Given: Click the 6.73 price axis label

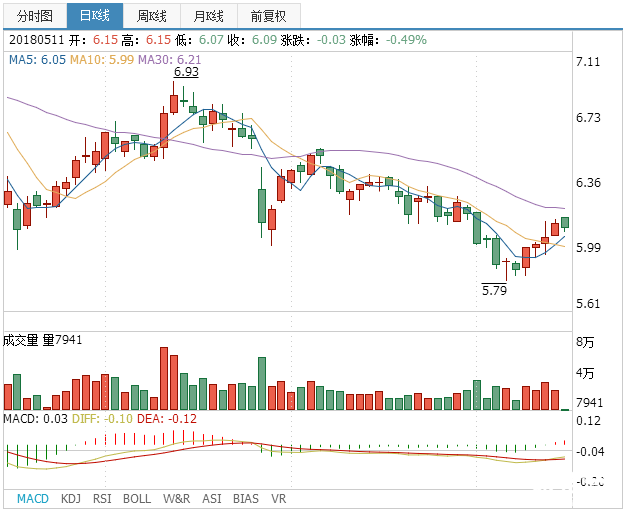Looking at the screenshot, I should [x=588, y=118].
